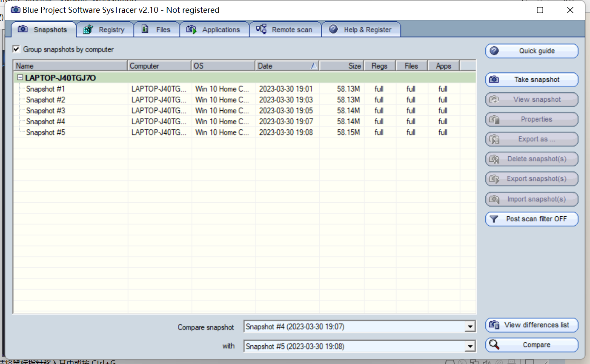Image resolution: width=590 pixels, height=364 pixels.
Task: Sort by the Date column header
Action: tap(287, 66)
